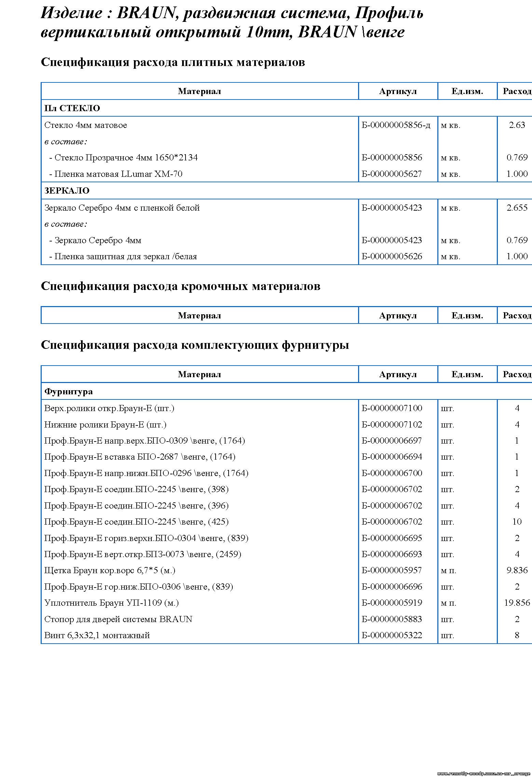Click the quantity "10" in Расход column
This screenshot has width=532, height=777.
point(517,522)
